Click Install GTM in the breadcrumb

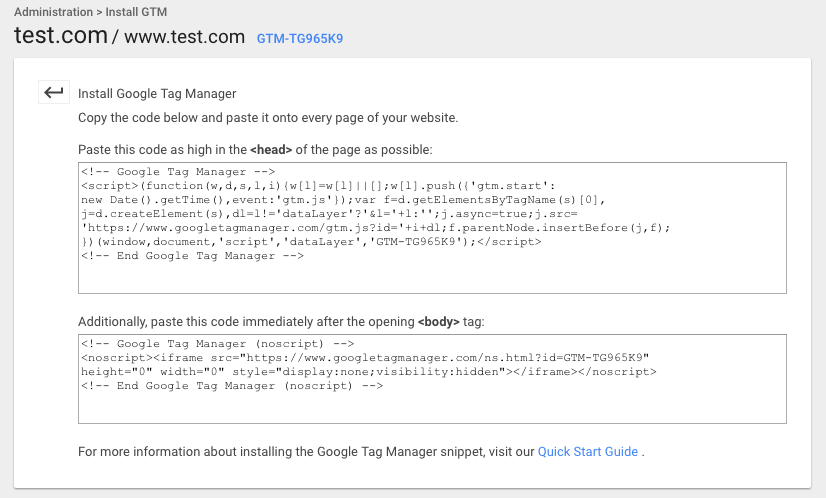pos(136,12)
